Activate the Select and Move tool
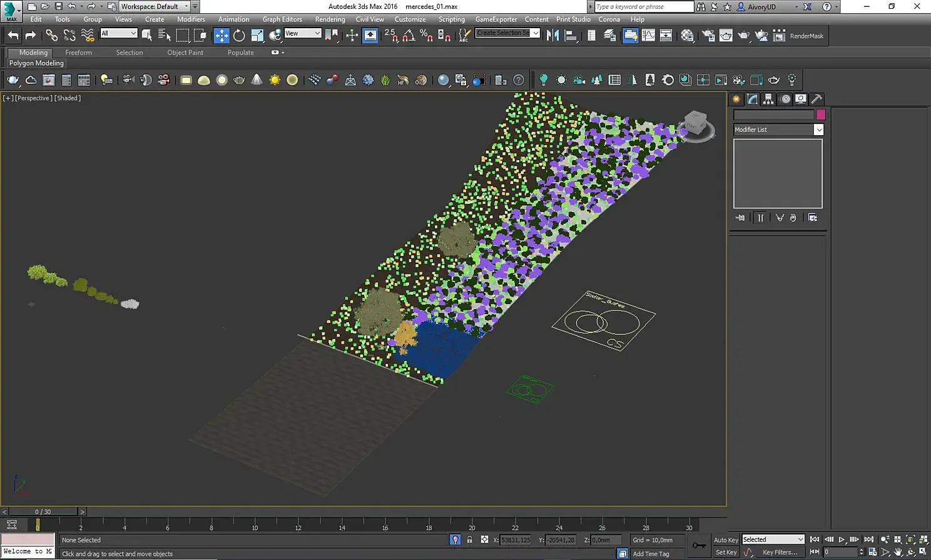 pyautogui.click(x=221, y=36)
